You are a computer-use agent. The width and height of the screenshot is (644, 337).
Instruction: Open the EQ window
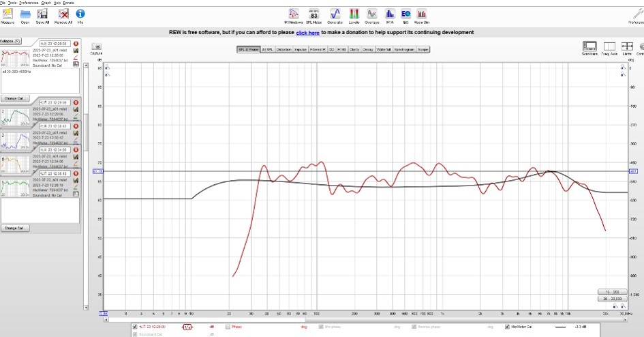(405, 16)
